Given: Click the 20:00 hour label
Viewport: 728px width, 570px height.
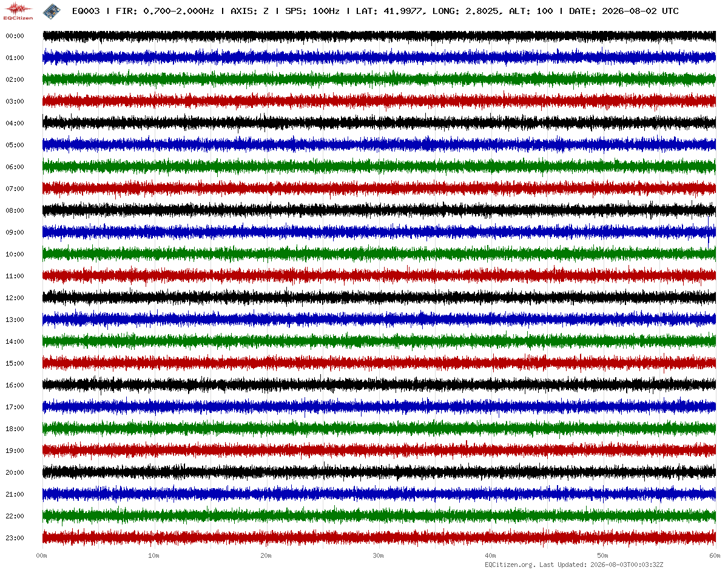Looking at the screenshot, I should [15, 473].
